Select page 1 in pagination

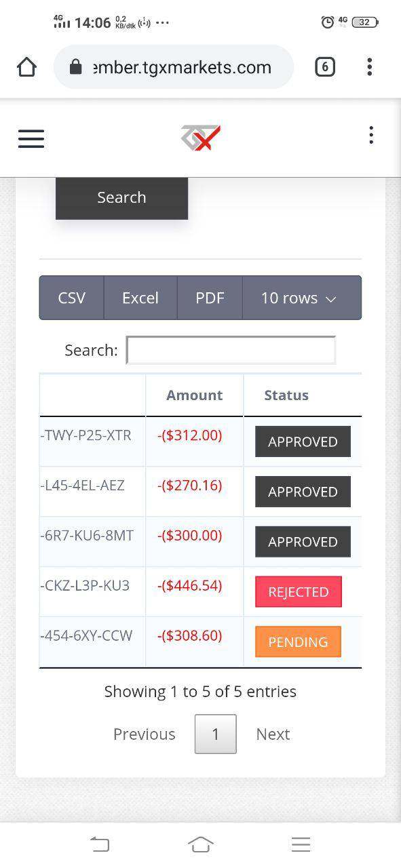[x=216, y=734]
